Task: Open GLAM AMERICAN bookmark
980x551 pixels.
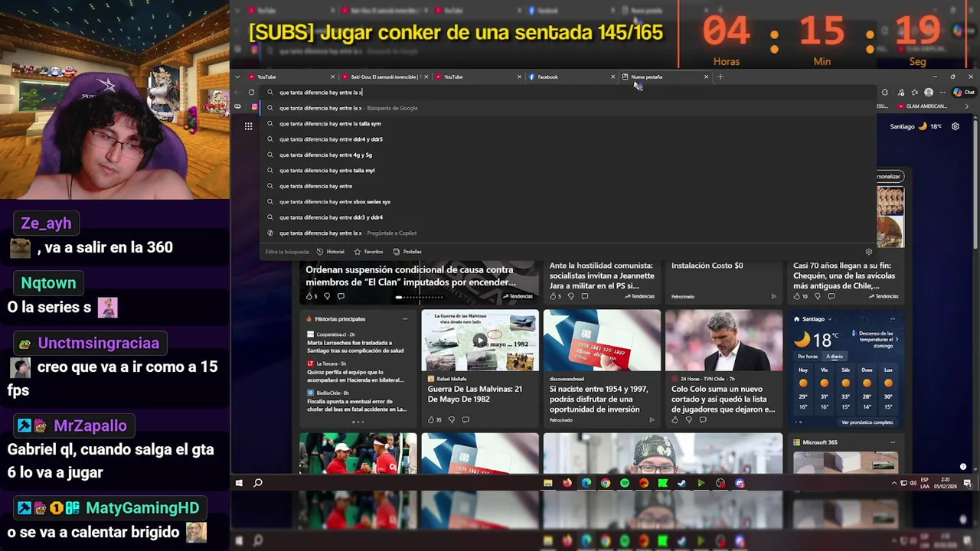Action: 922,106
